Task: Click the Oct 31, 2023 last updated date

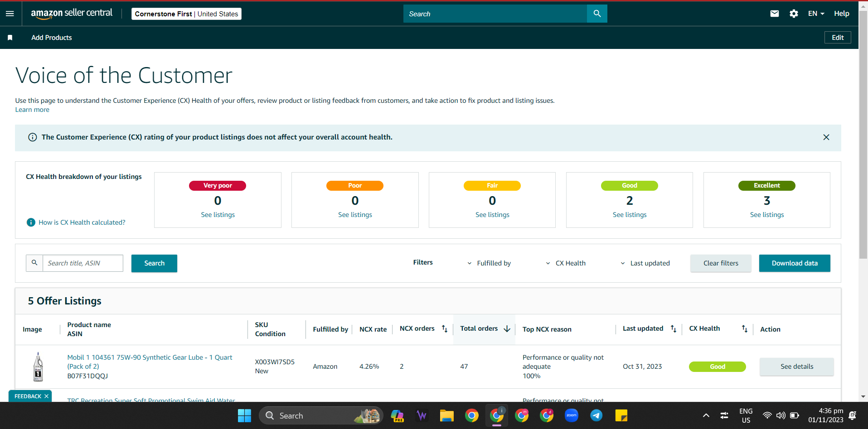Action: click(x=642, y=366)
